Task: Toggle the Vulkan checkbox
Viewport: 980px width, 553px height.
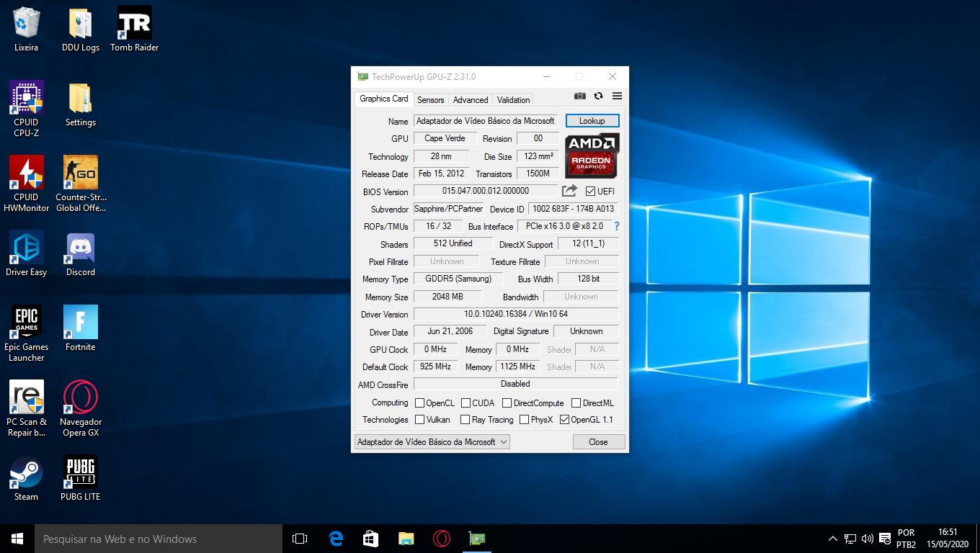Action: pos(419,420)
